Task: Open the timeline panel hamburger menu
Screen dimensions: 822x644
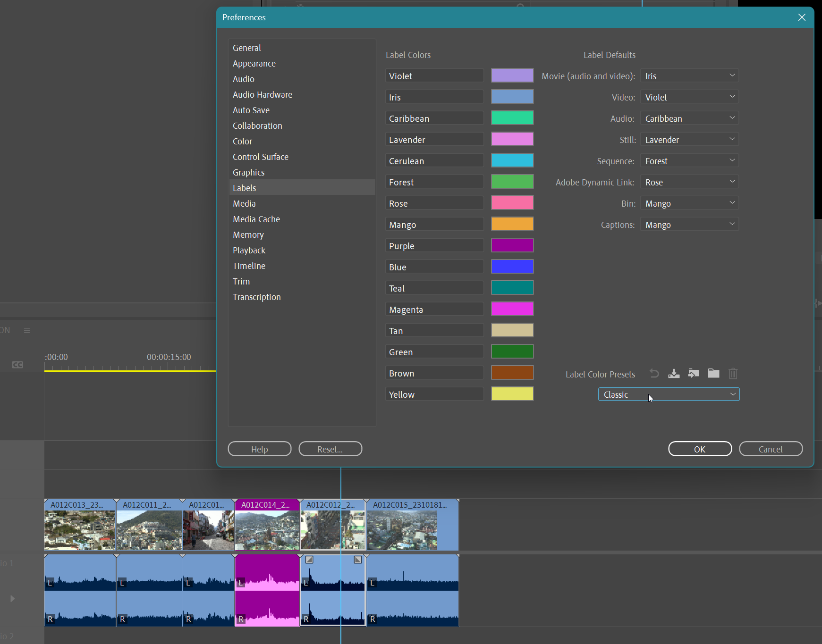Action: (27, 330)
